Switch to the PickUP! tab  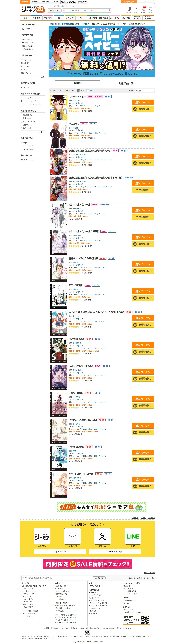tap(77, 83)
